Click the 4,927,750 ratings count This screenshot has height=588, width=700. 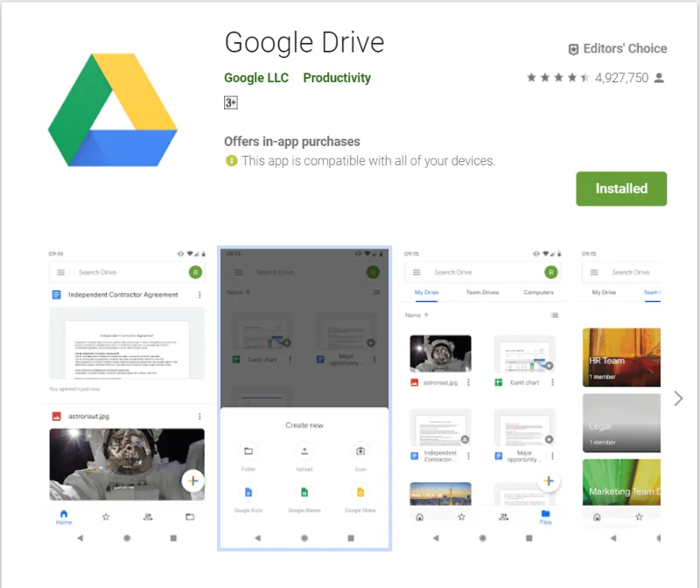tap(621, 78)
